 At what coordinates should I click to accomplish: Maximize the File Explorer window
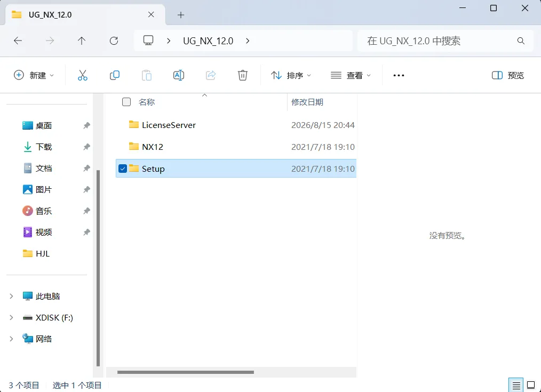click(494, 8)
